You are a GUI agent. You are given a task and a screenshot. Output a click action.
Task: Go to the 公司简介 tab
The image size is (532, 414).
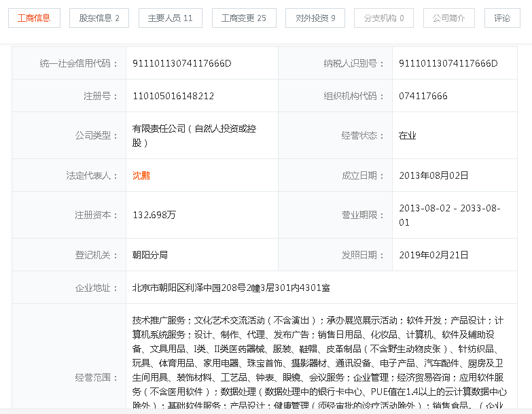[449, 18]
